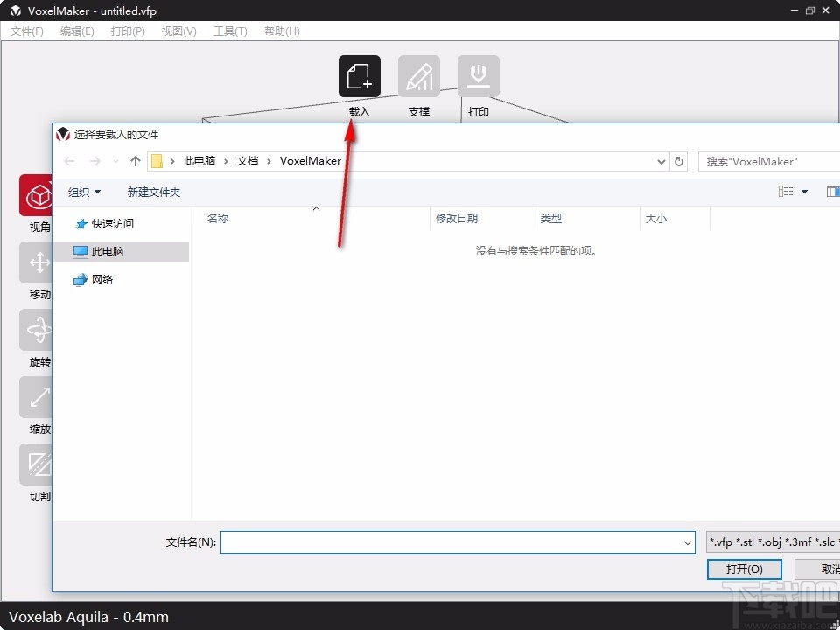The height and width of the screenshot is (630, 840).
Task: Go back in file dialog navigation
Action: 69,161
